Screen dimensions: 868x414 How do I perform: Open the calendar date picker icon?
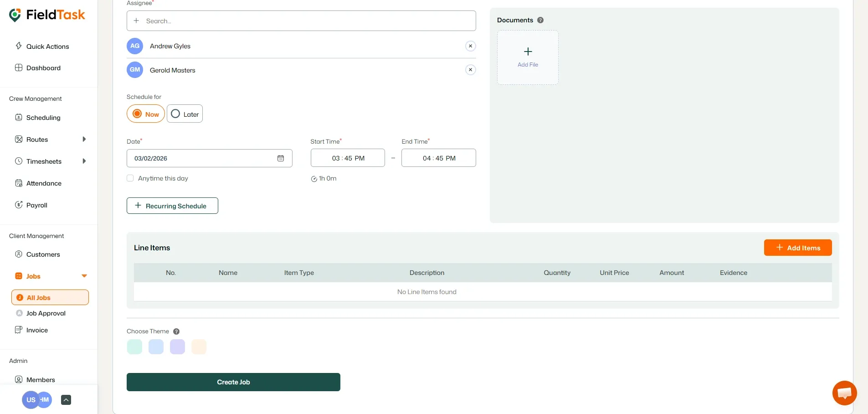coord(281,158)
